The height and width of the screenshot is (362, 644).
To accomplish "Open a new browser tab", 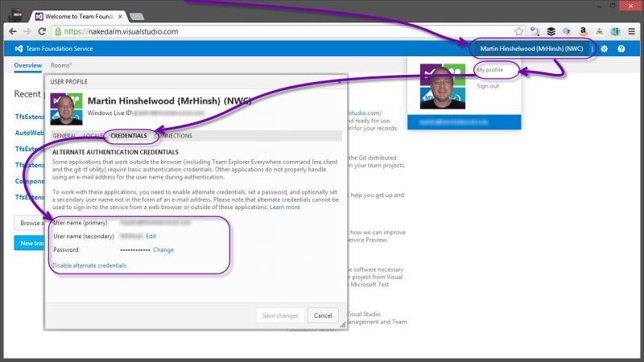I will pos(136,16).
